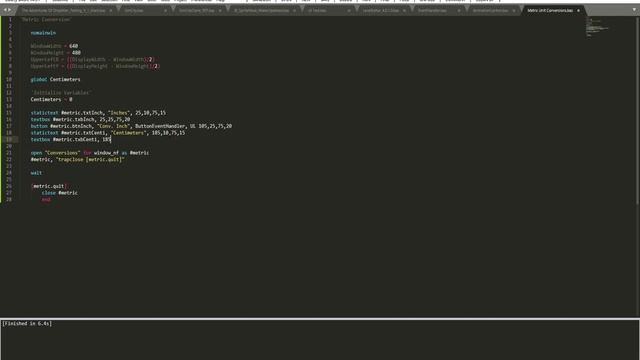Click line number 28 in gutter
The image size is (640, 360).
coord(9,200)
